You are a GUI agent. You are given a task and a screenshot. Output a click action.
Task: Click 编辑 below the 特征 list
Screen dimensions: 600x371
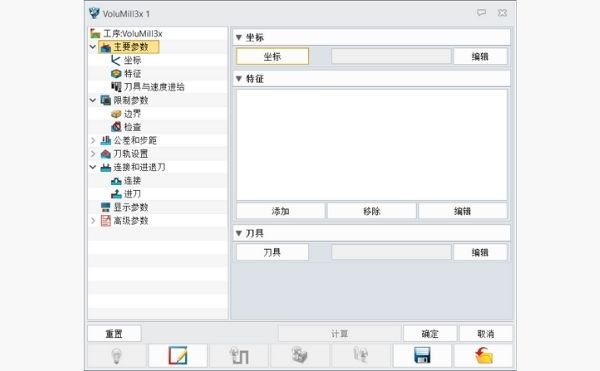[463, 211]
